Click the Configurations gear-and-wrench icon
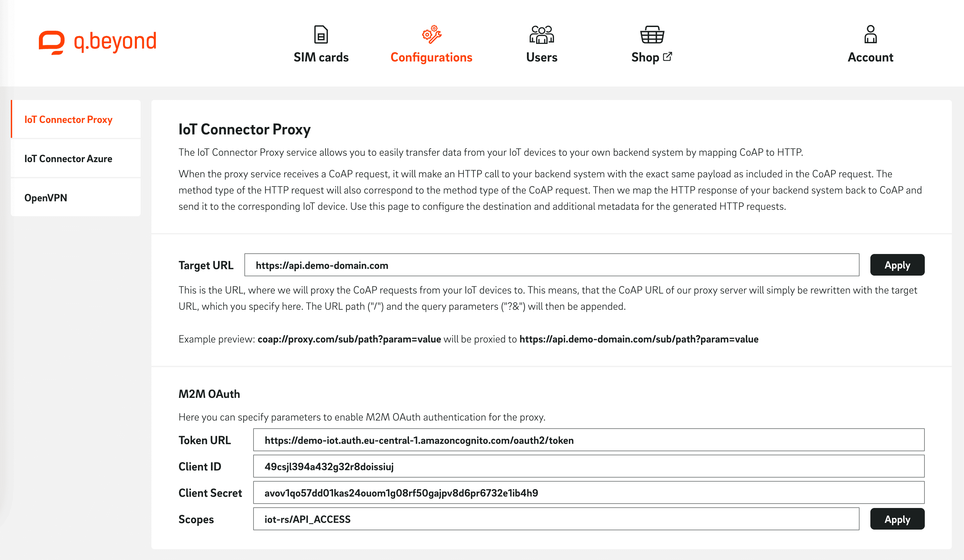This screenshot has height=560, width=964. coord(432,35)
